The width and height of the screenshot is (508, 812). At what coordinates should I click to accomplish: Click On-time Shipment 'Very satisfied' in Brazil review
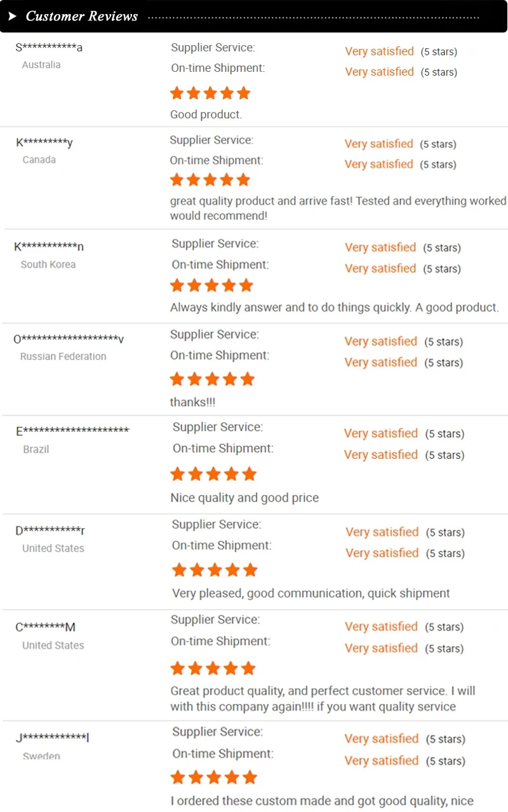click(x=380, y=455)
